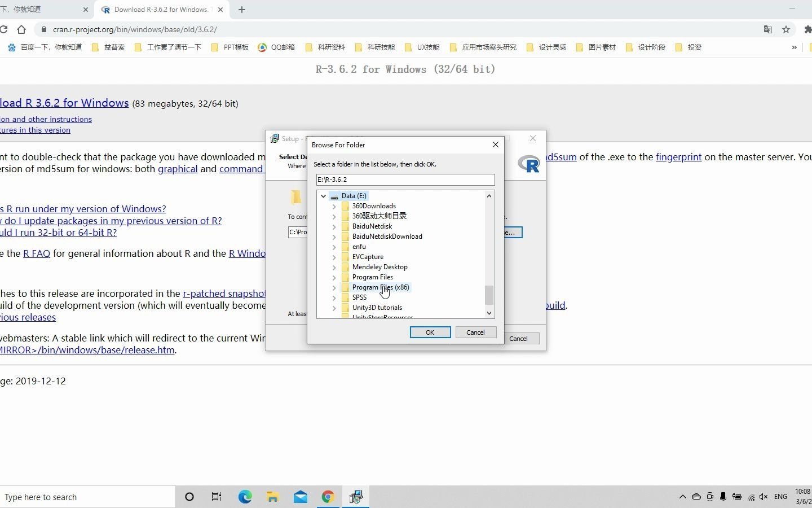Select the Mendeley Desktop folder

(x=379, y=267)
